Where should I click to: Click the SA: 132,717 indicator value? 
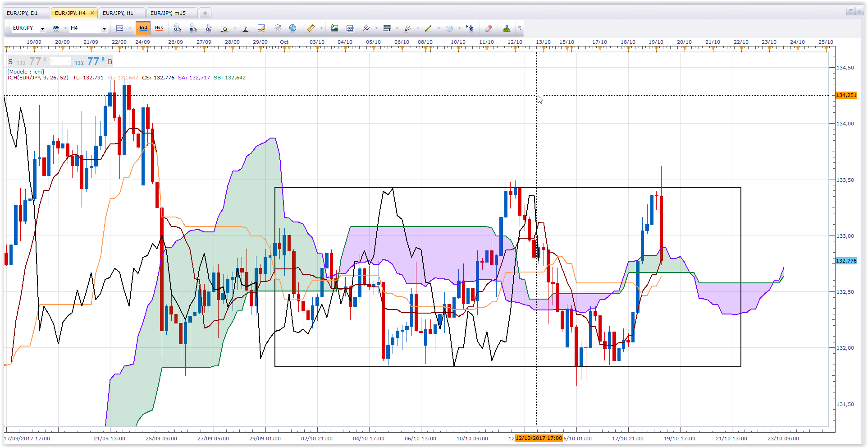(x=194, y=78)
